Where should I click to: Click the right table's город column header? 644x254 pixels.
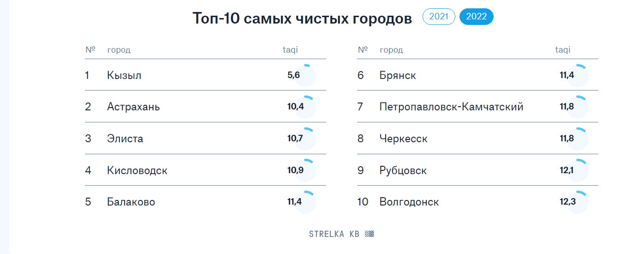pos(391,50)
